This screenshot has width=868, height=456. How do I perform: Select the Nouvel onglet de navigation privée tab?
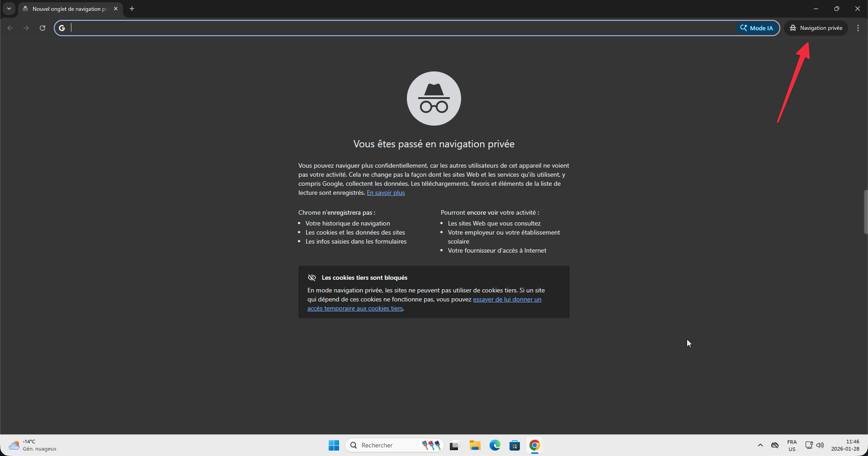pyautogui.click(x=70, y=9)
